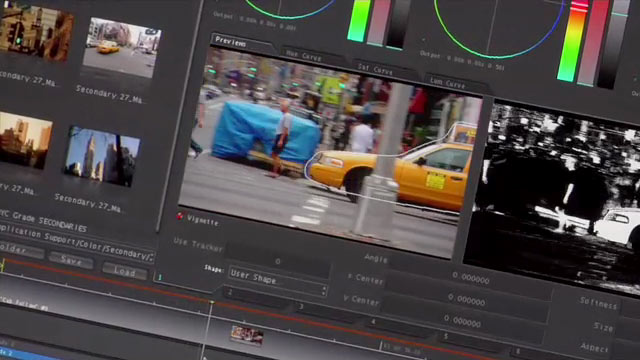Click the Size label
This screenshot has width=640, height=360.
pyautogui.click(x=603, y=327)
